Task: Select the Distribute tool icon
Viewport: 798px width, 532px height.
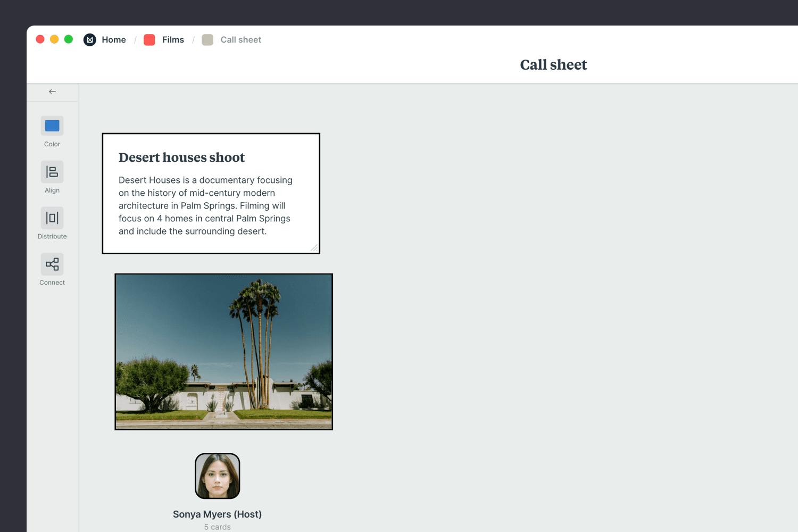Action: [52, 218]
